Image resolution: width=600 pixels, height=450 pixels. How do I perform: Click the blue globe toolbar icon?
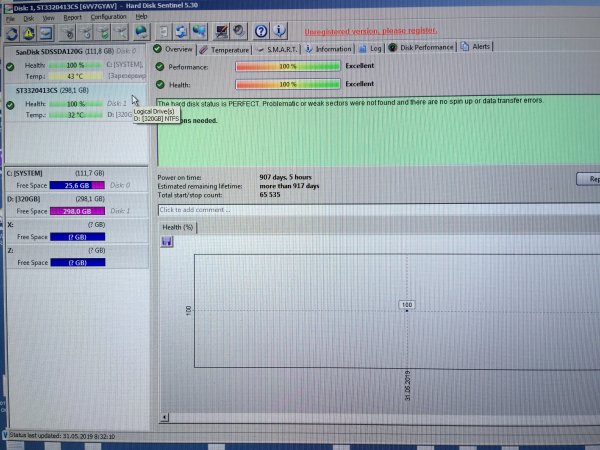[x=141, y=32]
